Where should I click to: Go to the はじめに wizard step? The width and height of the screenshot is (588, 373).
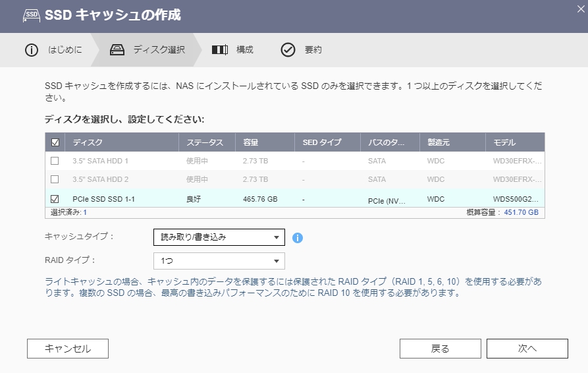[65, 50]
